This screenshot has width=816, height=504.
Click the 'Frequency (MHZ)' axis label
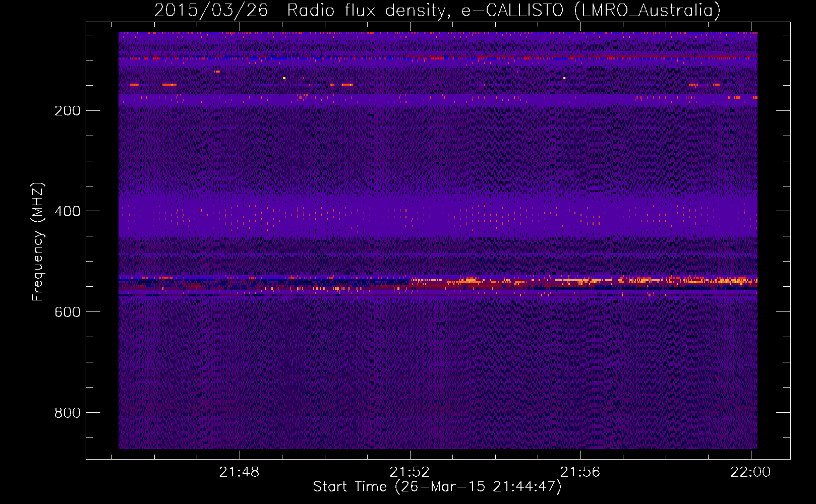[38, 242]
